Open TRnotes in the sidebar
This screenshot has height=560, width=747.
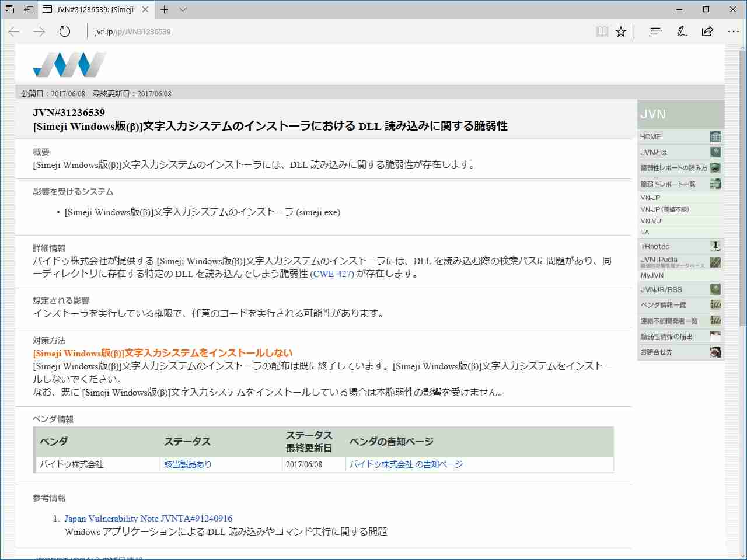pos(655,247)
